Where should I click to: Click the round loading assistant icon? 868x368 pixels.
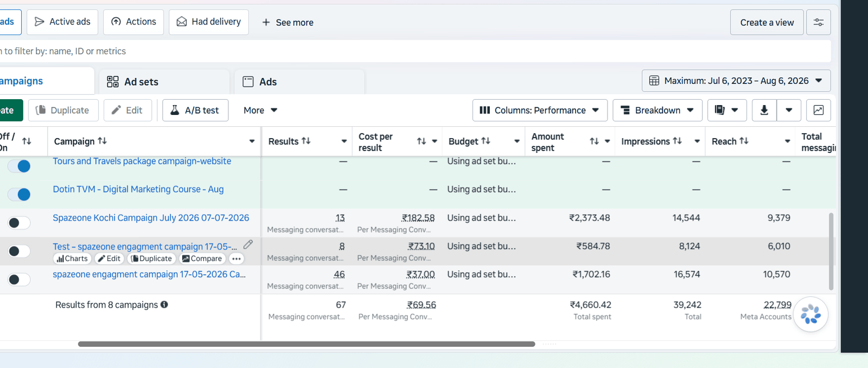pyautogui.click(x=810, y=314)
